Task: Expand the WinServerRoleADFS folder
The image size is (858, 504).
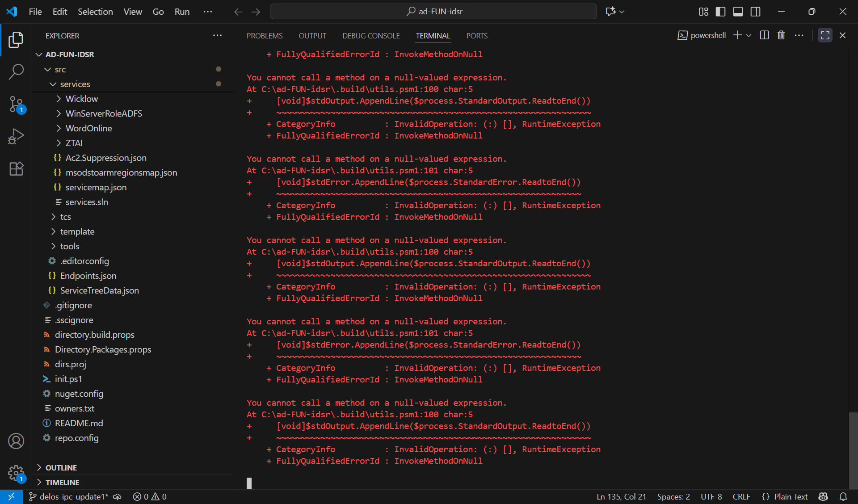Action: pos(104,113)
